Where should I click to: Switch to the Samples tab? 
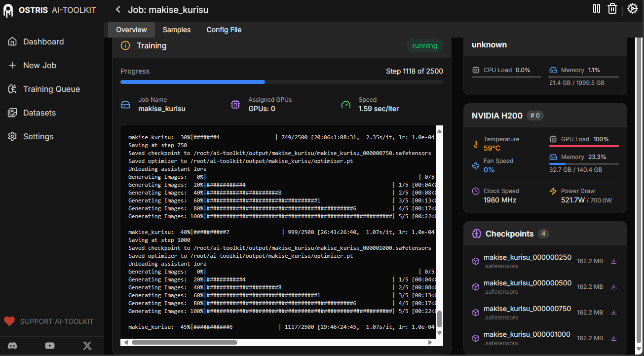(177, 30)
